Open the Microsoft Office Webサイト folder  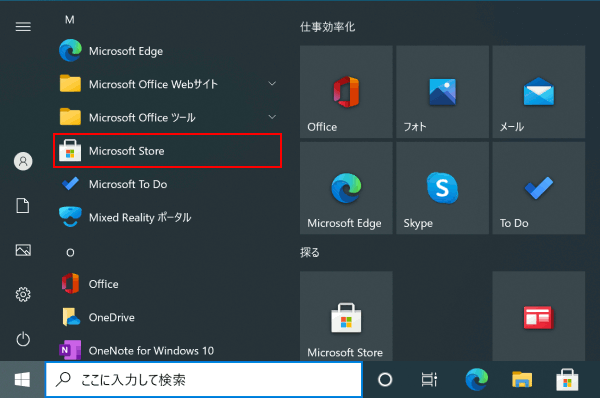(167, 84)
